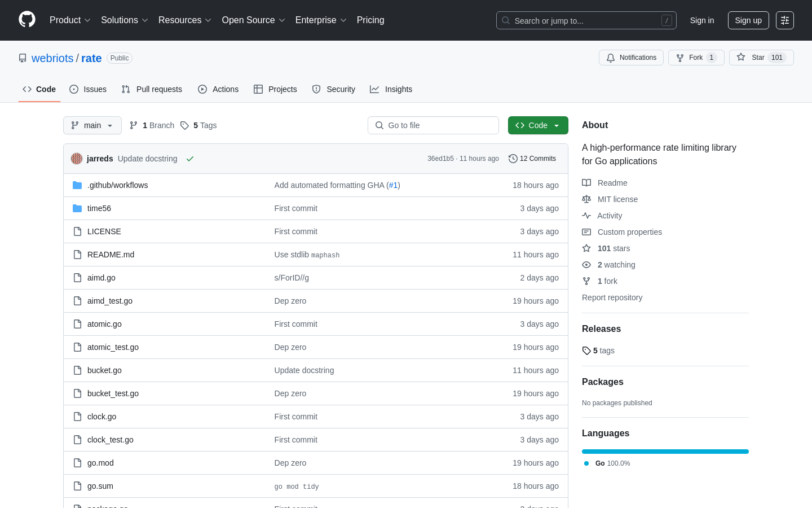The width and height of the screenshot is (812, 508).
Task: Open the 12 Commits history link
Action: point(532,159)
